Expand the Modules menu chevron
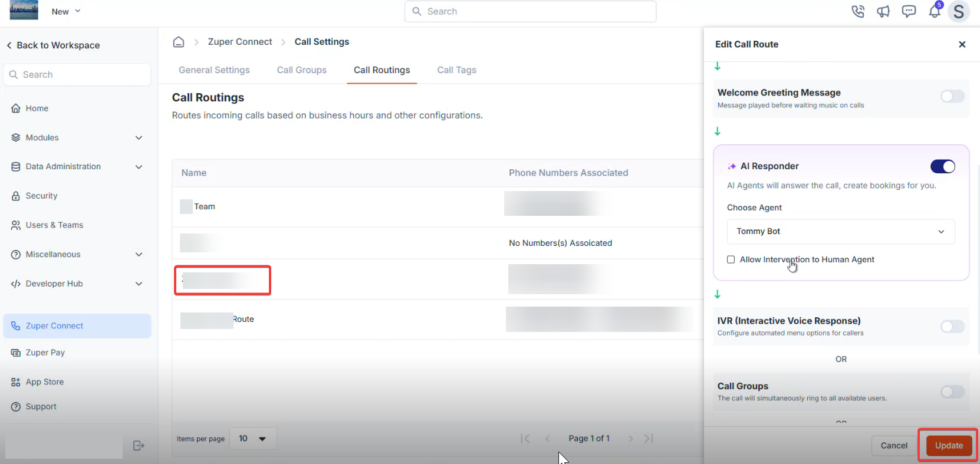Screen dimensions: 980x464 [139, 137]
